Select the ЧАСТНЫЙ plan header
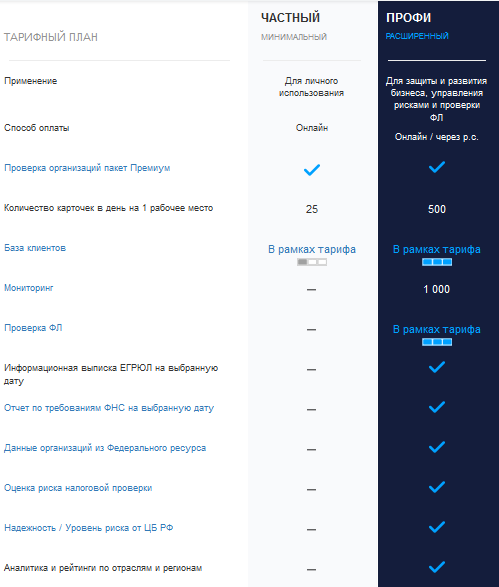This screenshot has width=499, height=587. click(x=290, y=18)
